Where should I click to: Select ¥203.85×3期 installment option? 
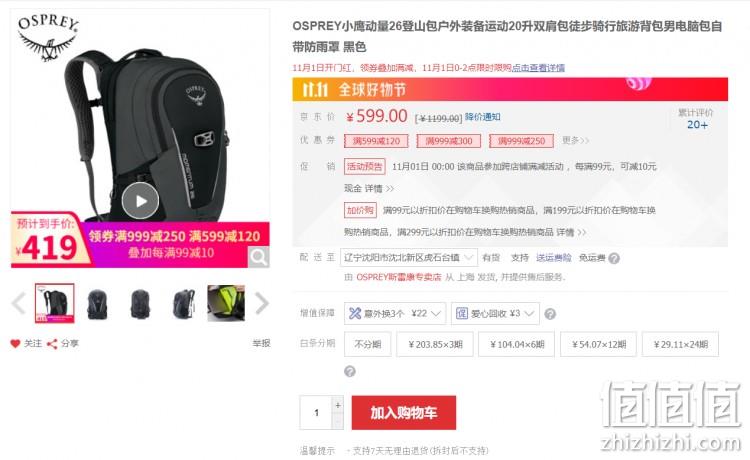coord(435,344)
